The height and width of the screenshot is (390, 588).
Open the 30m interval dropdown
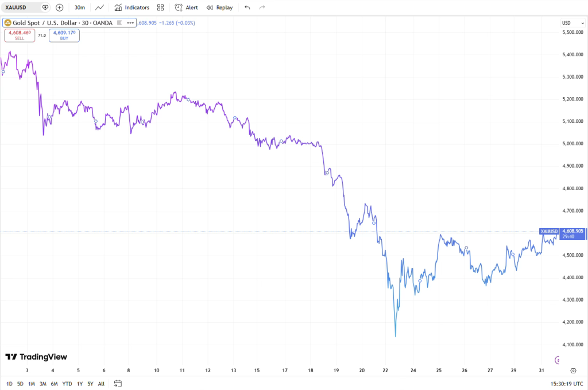(80, 7)
